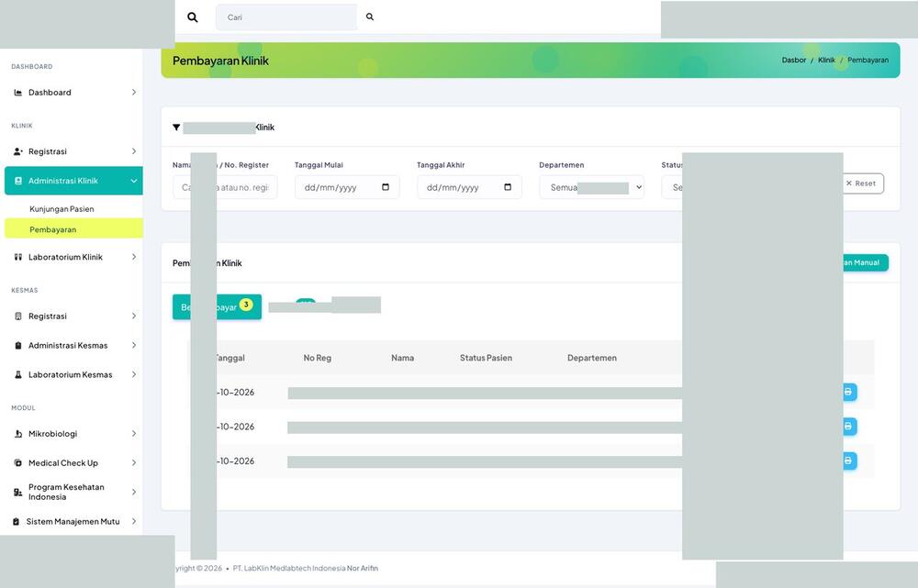The height and width of the screenshot is (588, 918).
Task: Open calendar picker for Tanggal Akhir
Action: pyautogui.click(x=508, y=187)
